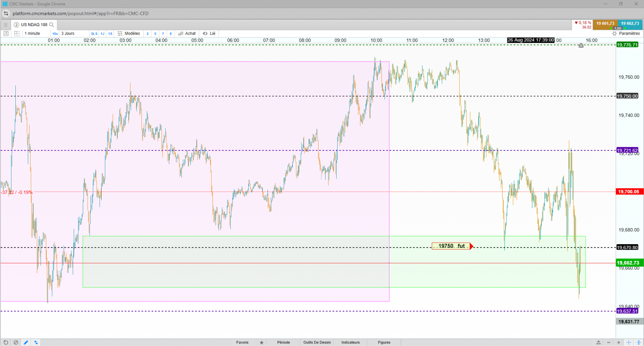The height and width of the screenshot is (346, 644).
Task: Click the 10:00 time axis label
Action: (376, 40)
